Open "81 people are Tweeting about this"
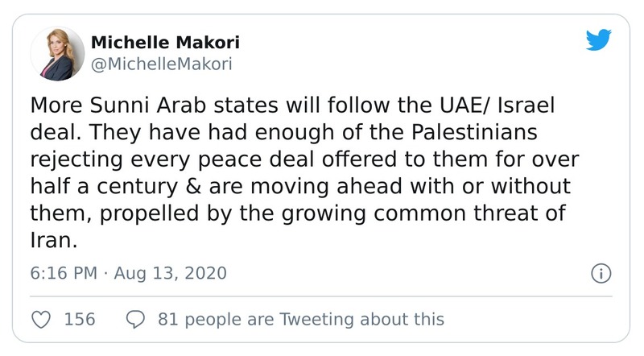Viewport: 644px width, 356px height. 301,320
